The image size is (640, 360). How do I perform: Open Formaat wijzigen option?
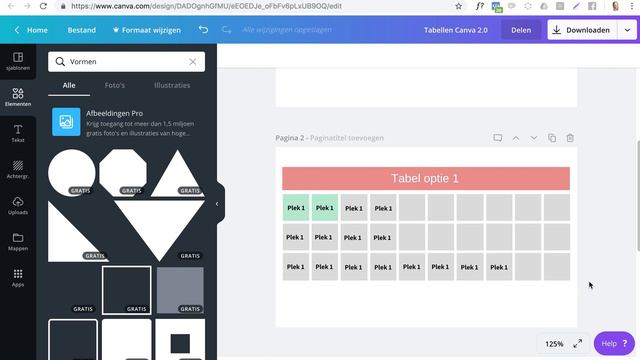coord(147,30)
